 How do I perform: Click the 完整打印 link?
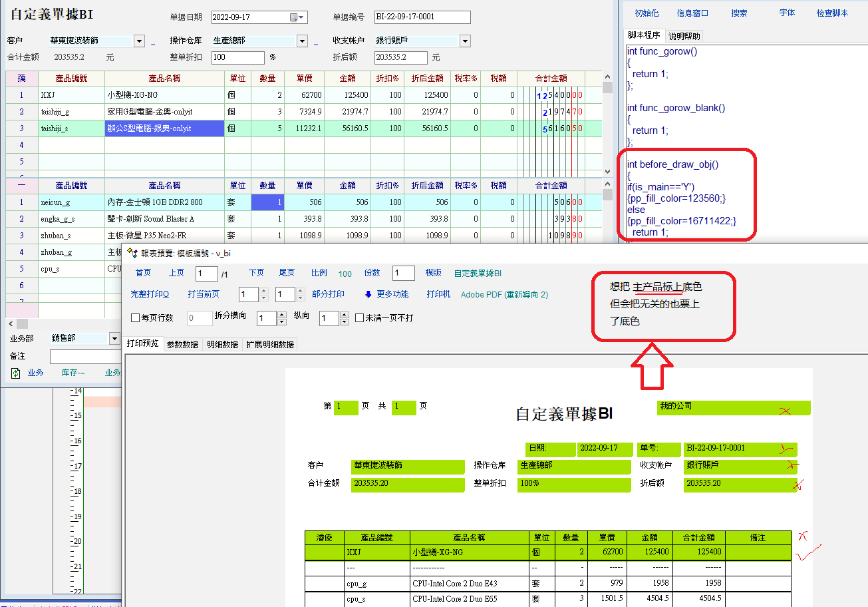150,294
